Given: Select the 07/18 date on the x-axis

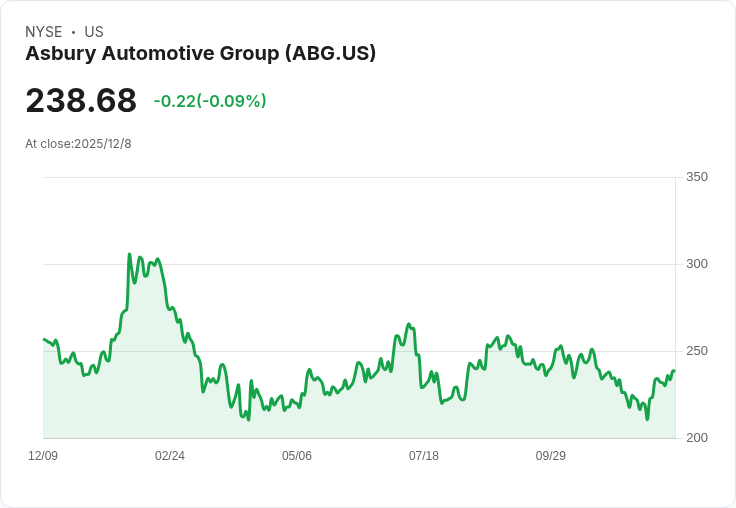Looking at the screenshot, I should click(424, 456).
